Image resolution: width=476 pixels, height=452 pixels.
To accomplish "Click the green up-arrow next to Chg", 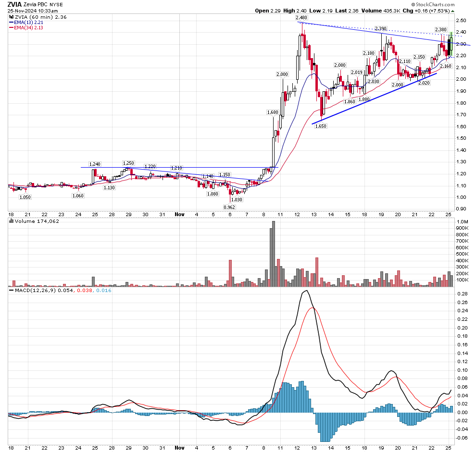I will click(x=453, y=11).
